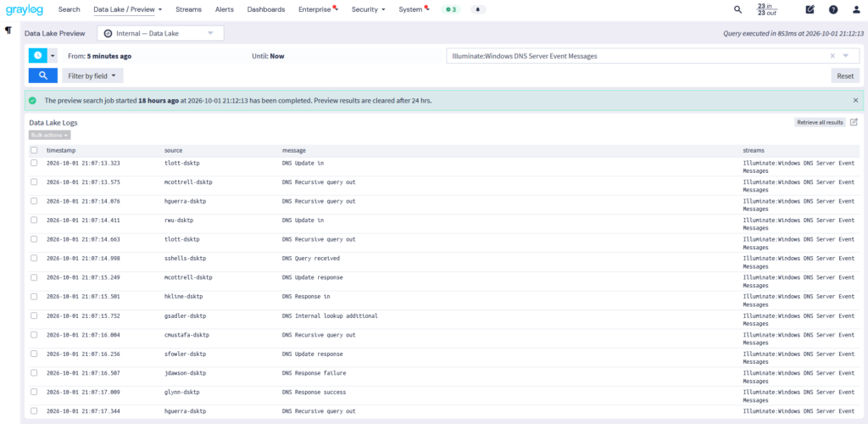This screenshot has height=424, width=868.
Task: Open the Internal — Data Lake dropdown
Action: point(160,33)
